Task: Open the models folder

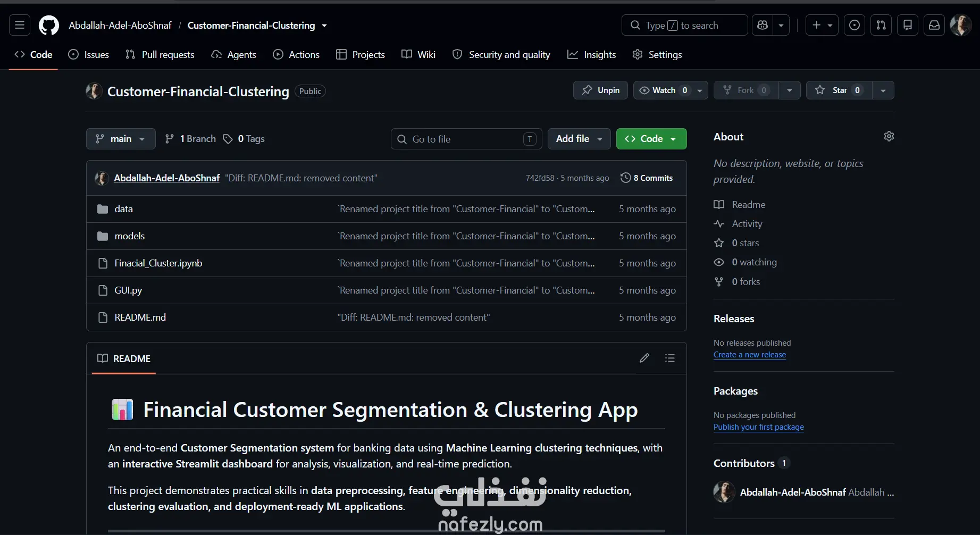Action: click(x=130, y=236)
